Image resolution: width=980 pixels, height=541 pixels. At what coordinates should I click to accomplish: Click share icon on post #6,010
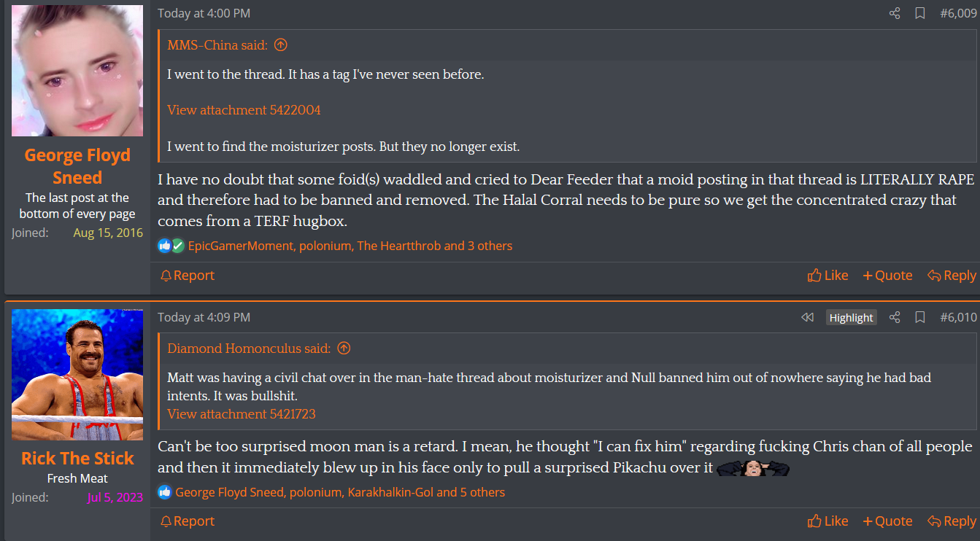895,317
